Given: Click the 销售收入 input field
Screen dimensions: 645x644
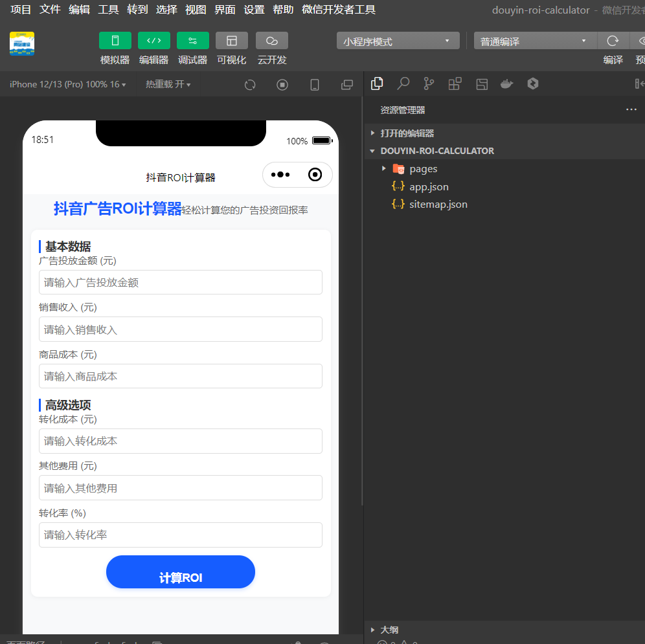Looking at the screenshot, I should [181, 329].
